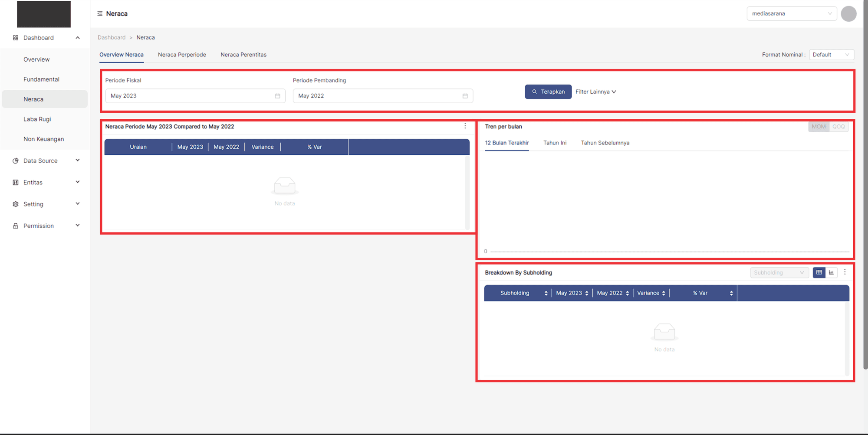Open Laba Rugi in sidebar

pyautogui.click(x=37, y=119)
